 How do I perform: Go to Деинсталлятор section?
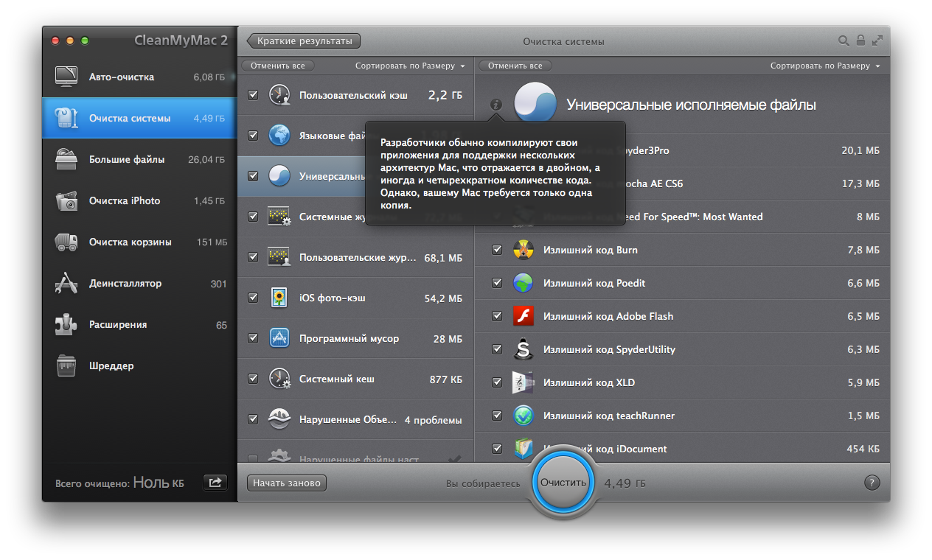point(139,283)
